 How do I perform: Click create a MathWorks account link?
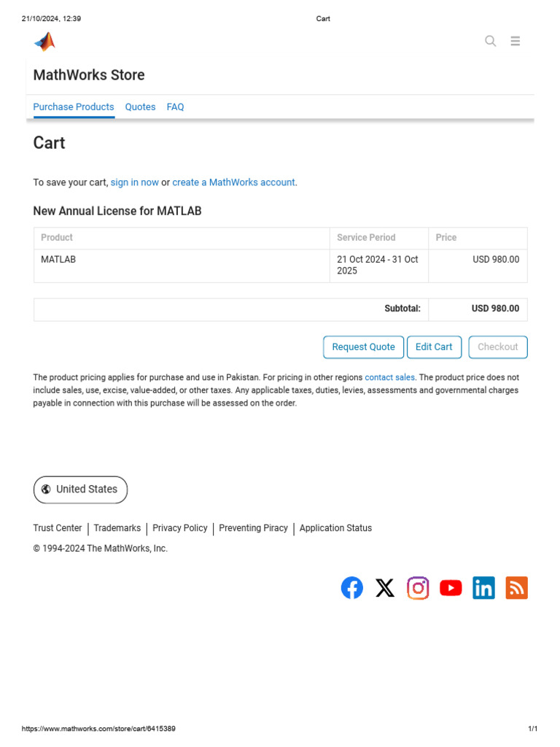point(233,182)
